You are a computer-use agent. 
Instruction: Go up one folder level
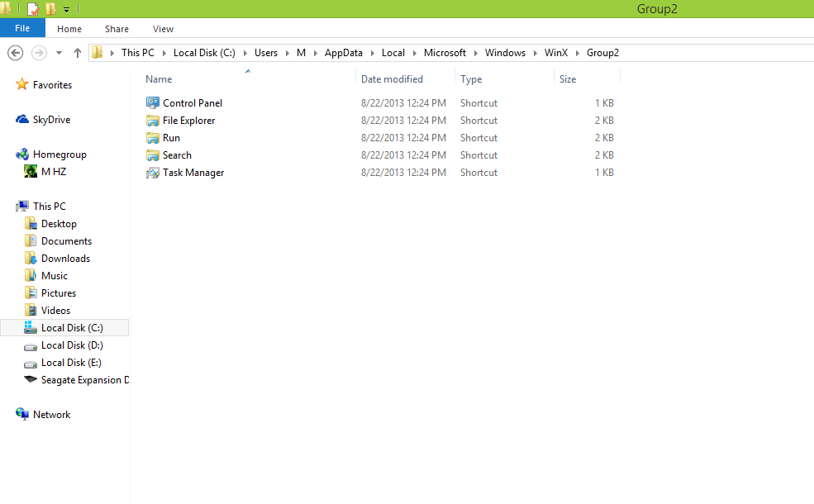(x=78, y=53)
